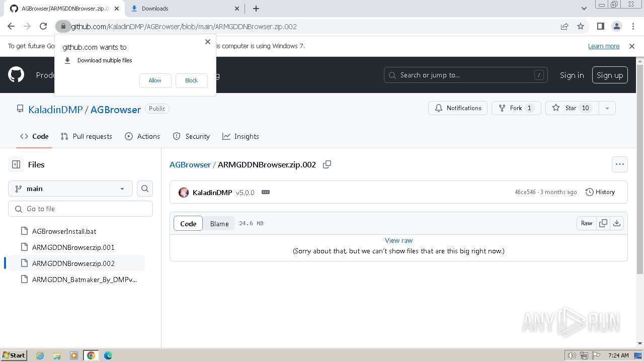Dismiss the download permission popup

coord(207,42)
